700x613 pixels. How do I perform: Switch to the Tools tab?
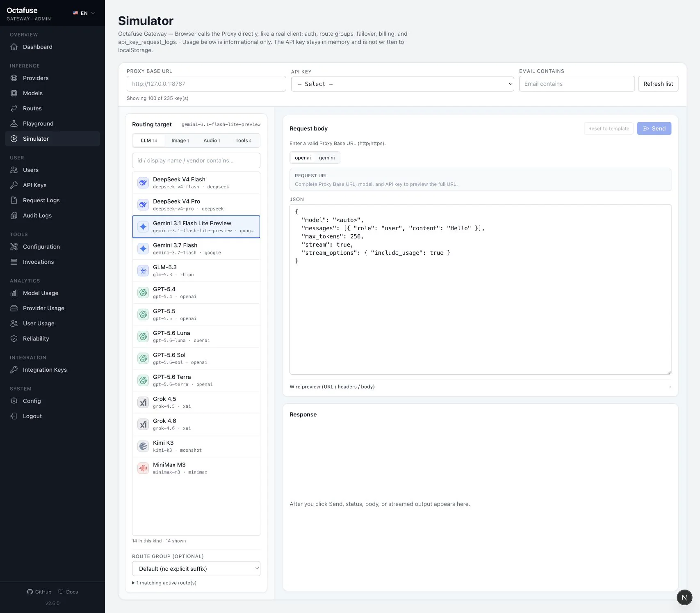click(x=243, y=140)
